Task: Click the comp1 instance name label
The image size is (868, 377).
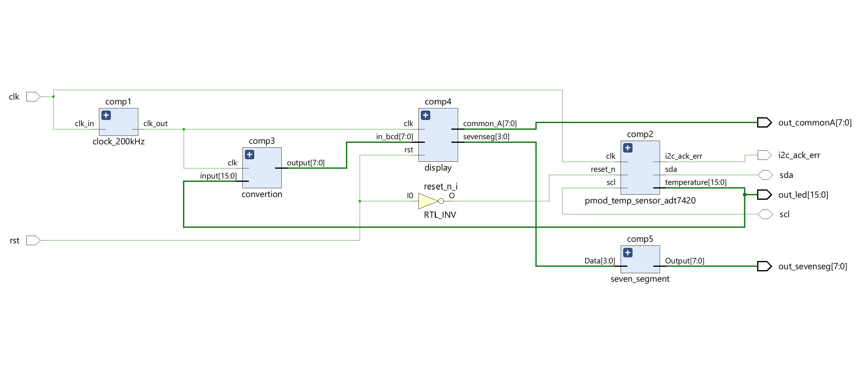Action: [118, 102]
